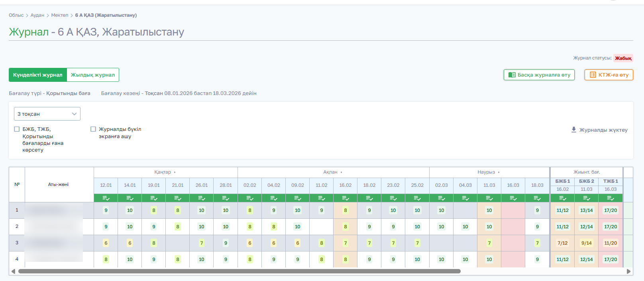
Task: Click the lesson checklist icon under 16.02
Action: tap(346, 198)
